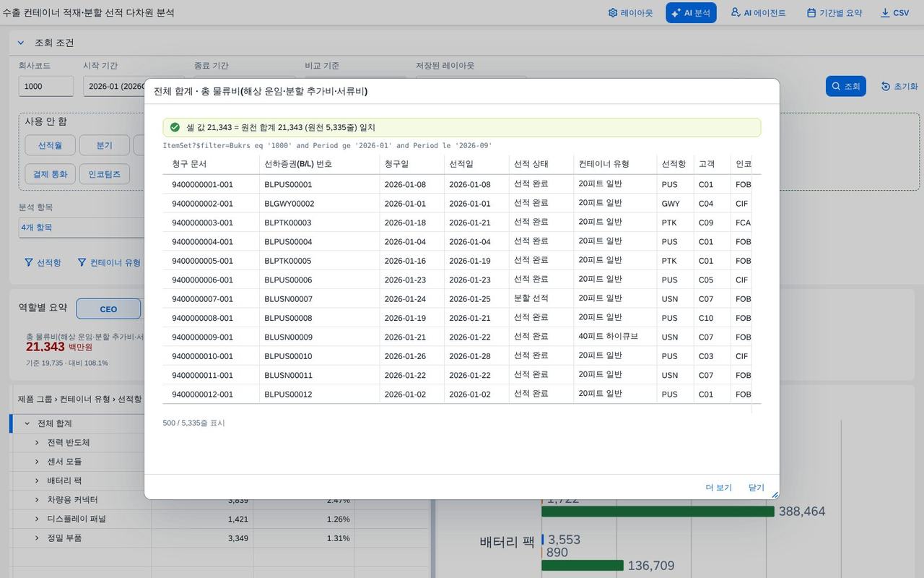Open 기간별 요약 calendar icon
Viewport: 924px width, 578px height.
(811, 13)
